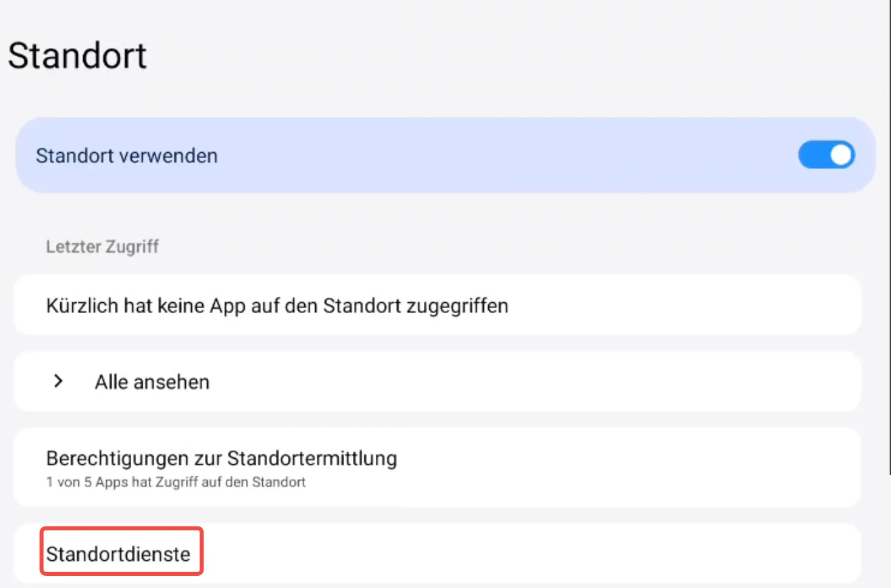Select the "Kürzlich hat keine App" message row
The image size is (891, 588).
(x=277, y=305)
